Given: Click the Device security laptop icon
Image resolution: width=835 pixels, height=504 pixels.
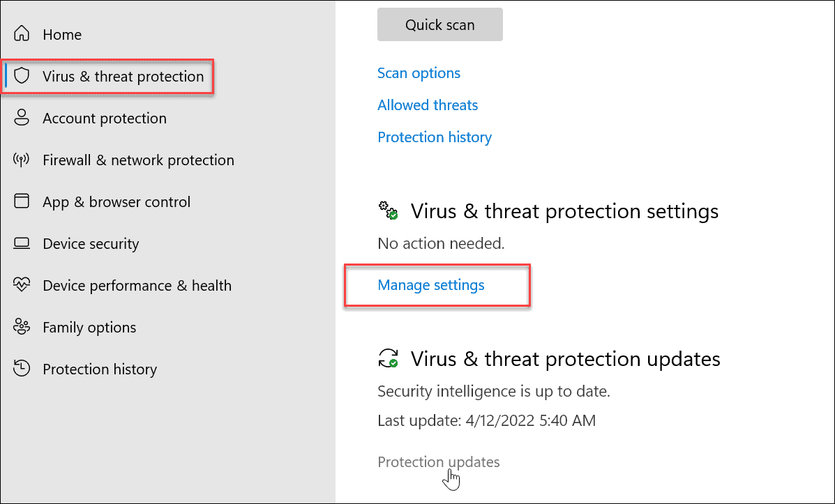Looking at the screenshot, I should click(23, 243).
